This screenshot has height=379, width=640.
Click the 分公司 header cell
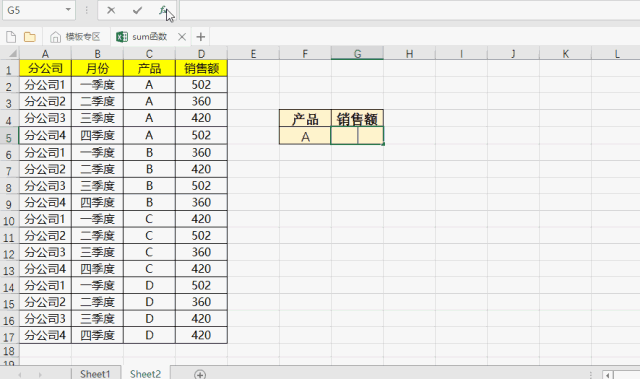tap(45, 68)
